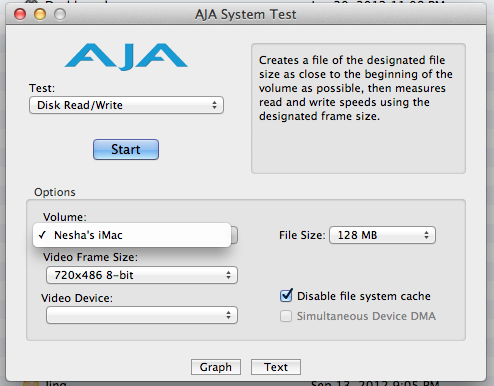The image size is (494, 386).
Task: Open the empty Video Device dropdown
Action: coord(142,315)
